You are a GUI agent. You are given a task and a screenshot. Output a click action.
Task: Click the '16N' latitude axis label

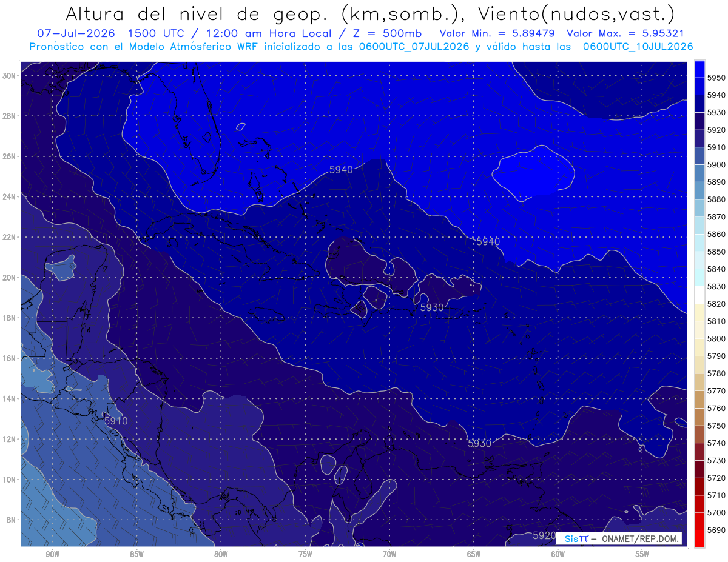point(9,358)
